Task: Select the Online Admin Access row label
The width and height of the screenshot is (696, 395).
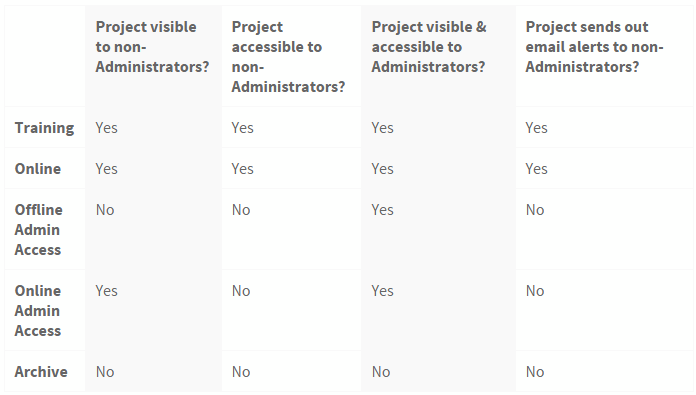Action: (x=38, y=311)
